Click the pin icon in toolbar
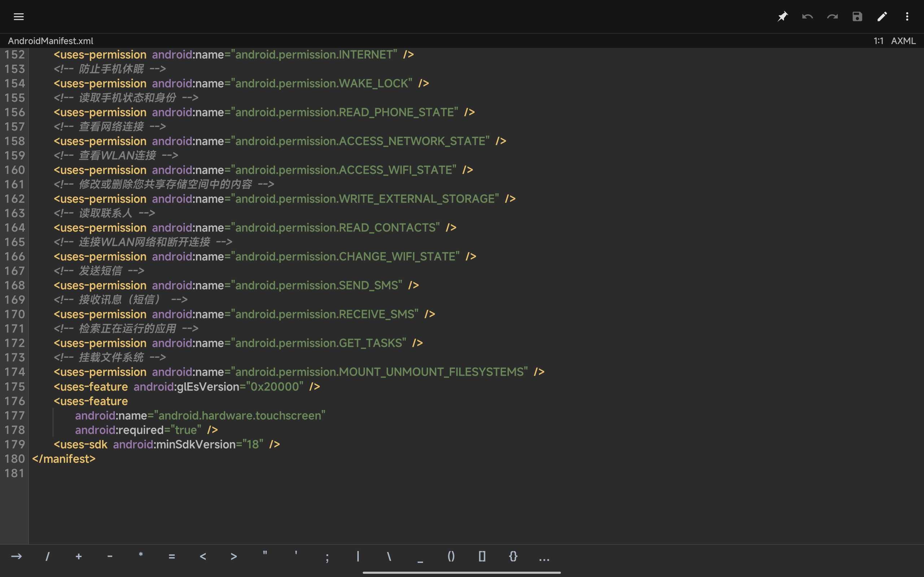 783,17
